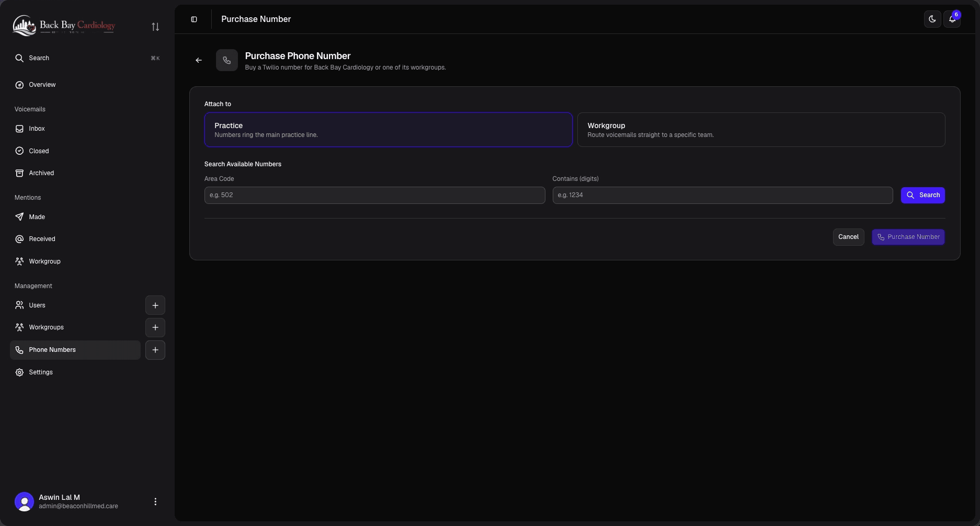This screenshot has height=526, width=980.
Task: Focus the Contains digits input field
Action: [723, 195]
